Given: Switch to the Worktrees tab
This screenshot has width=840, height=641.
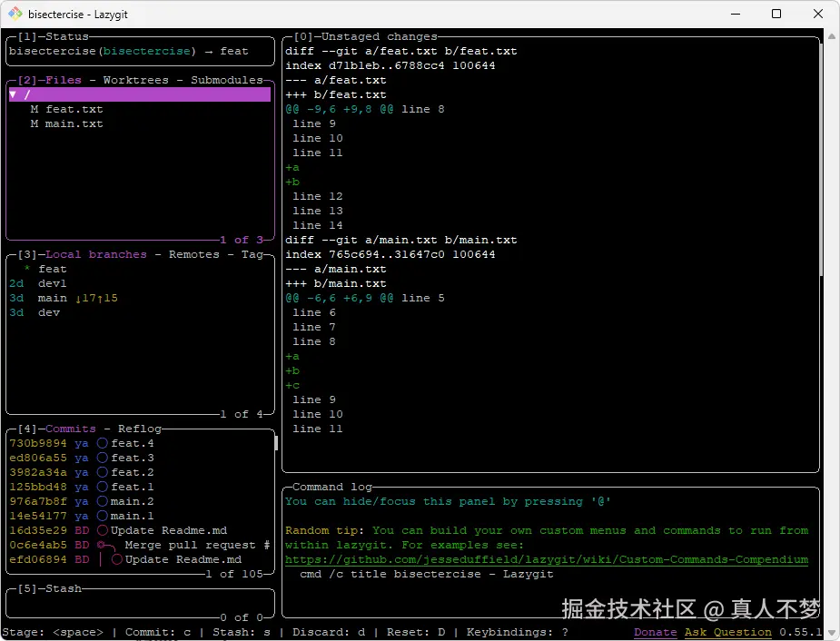Looking at the screenshot, I should coord(135,80).
